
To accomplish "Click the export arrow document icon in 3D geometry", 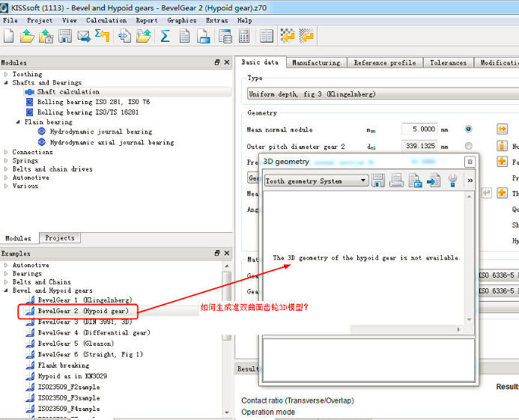I will 434,180.
